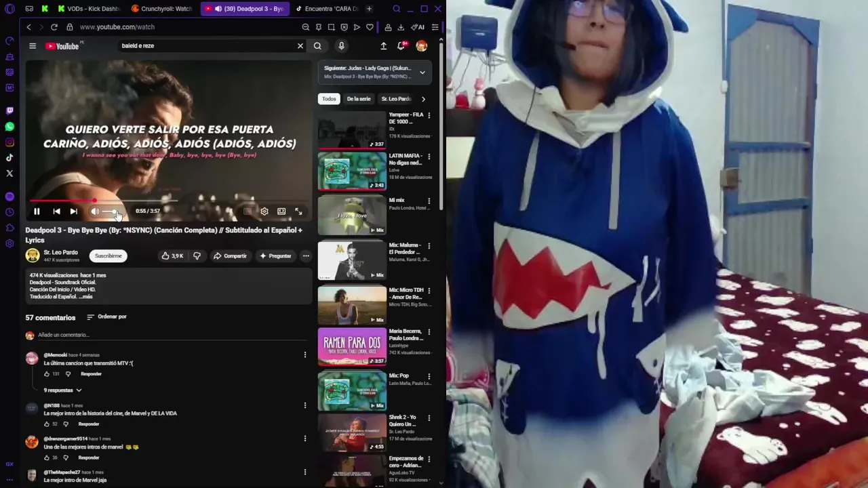Open Instagram in Opera sidebar

pyautogui.click(x=9, y=142)
